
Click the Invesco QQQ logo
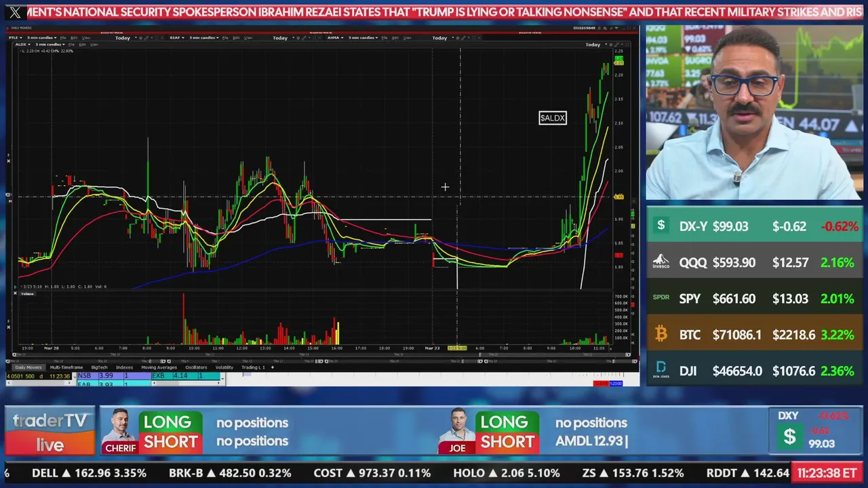[x=660, y=262]
